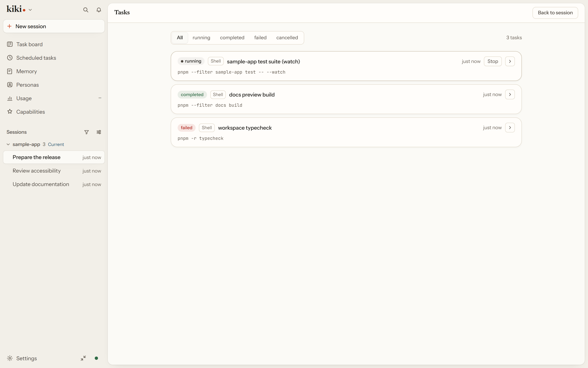
Task: Click the running status badge
Action: (x=191, y=61)
